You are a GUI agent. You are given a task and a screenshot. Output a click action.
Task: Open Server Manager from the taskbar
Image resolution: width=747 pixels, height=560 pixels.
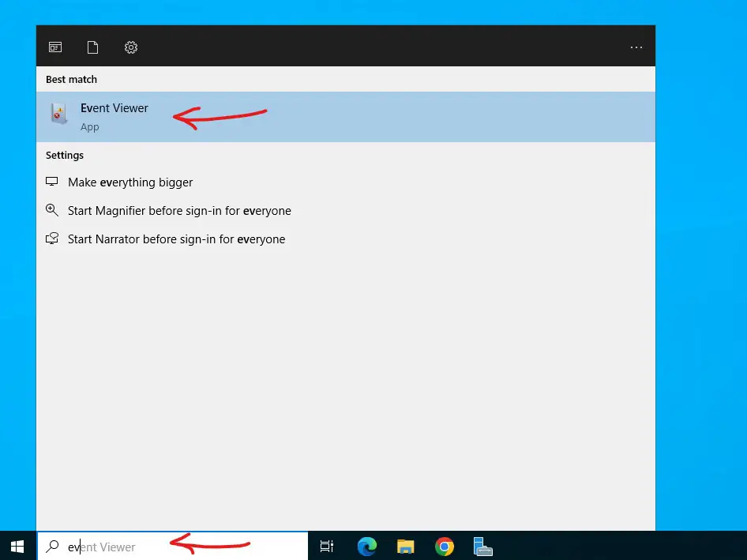click(482, 547)
